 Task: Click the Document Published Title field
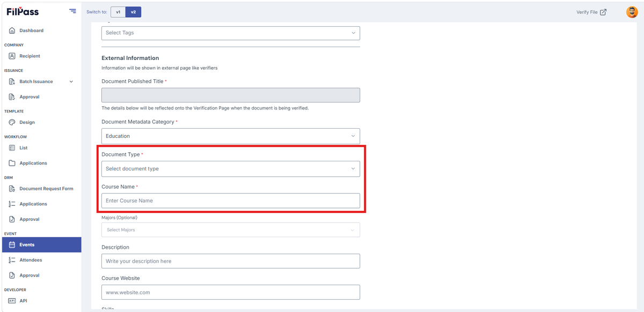click(231, 95)
